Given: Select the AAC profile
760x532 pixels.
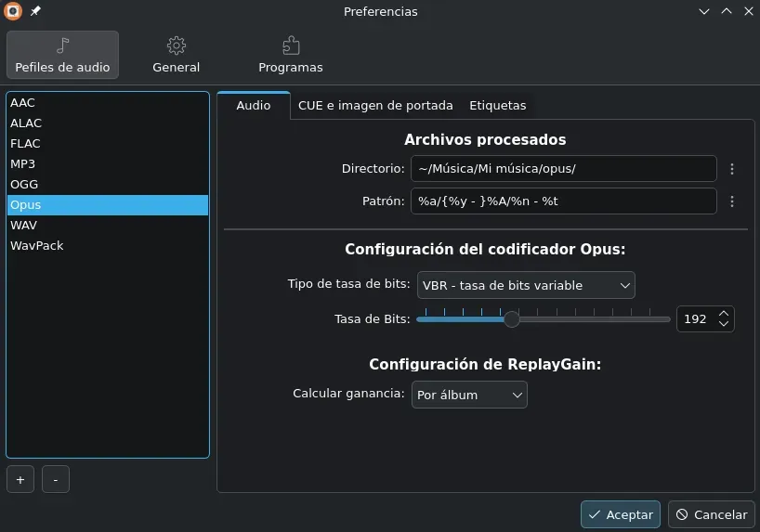Looking at the screenshot, I should pyautogui.click(x=108, y=103).
